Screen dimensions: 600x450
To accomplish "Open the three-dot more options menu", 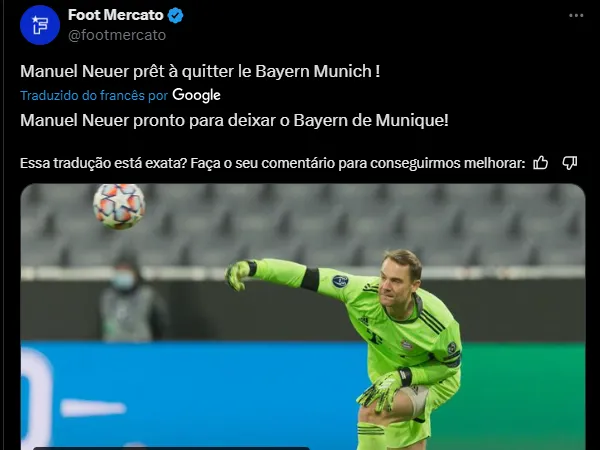I will click(576, 16).
